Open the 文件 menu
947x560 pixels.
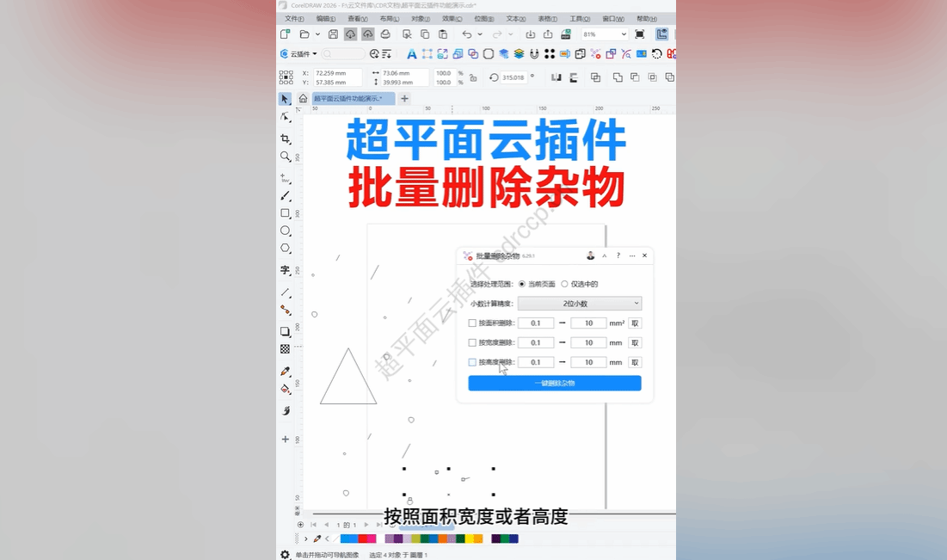(294, 19)
